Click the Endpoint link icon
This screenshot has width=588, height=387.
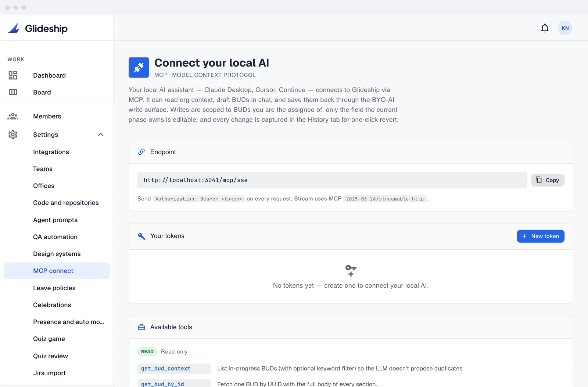pyautogui.click(x=141, y=152)
